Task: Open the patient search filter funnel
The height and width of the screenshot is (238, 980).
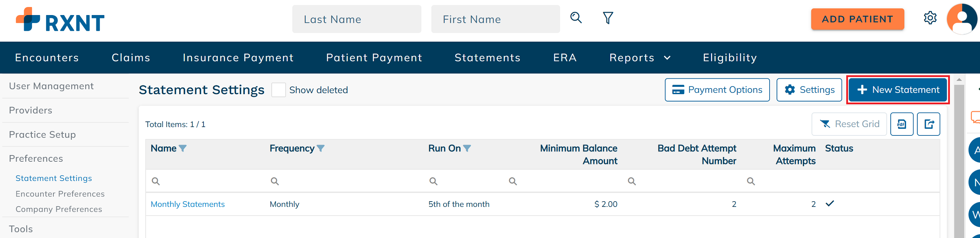Action: click(607, 18)
